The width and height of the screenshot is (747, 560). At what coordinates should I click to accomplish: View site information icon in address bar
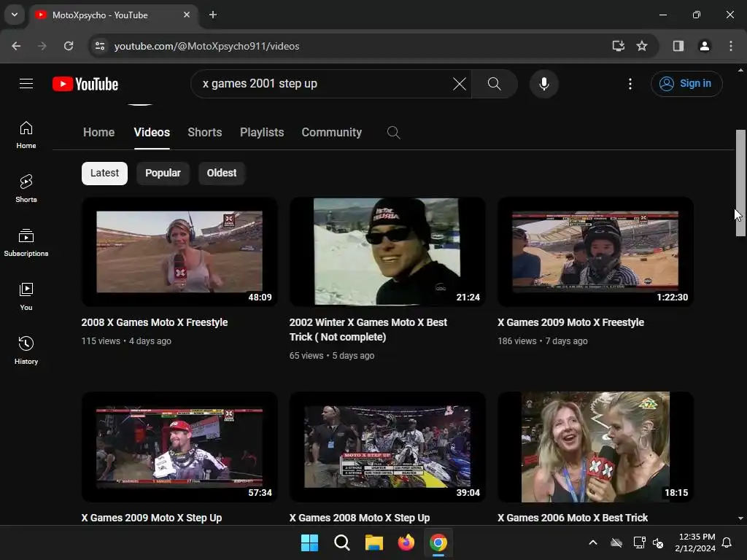coord(100,46)
